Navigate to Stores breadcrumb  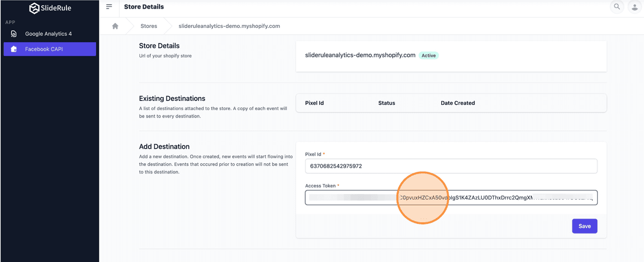[x=149, y=26]
